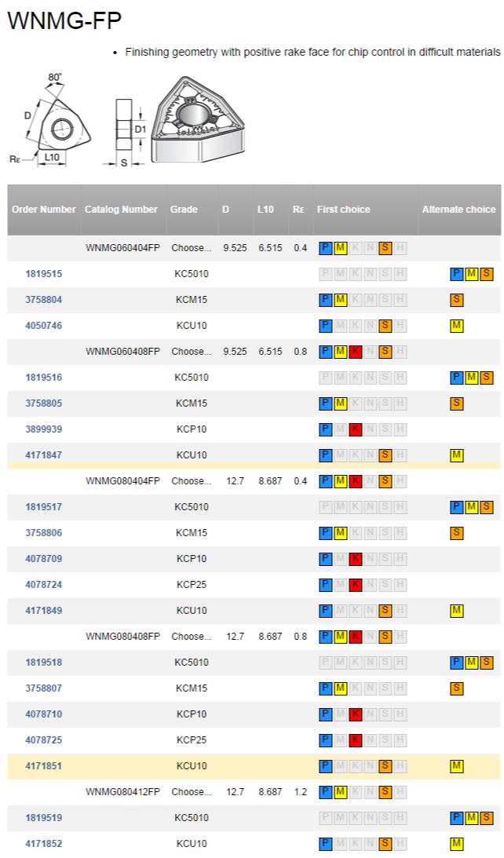The height and width of the screenshot is (858, 504).
Task: Open order number 1819515 link
Action: click(x=44, y=274)
